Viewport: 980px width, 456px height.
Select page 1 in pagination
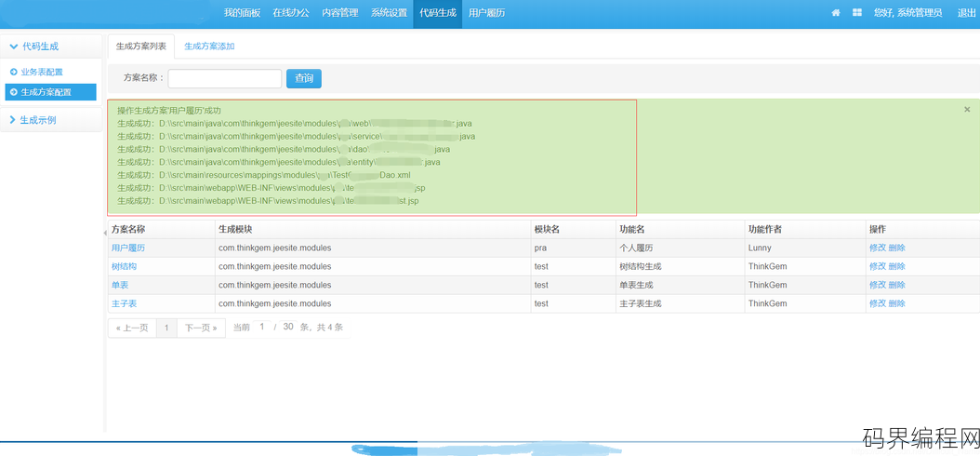pos(166,328)
